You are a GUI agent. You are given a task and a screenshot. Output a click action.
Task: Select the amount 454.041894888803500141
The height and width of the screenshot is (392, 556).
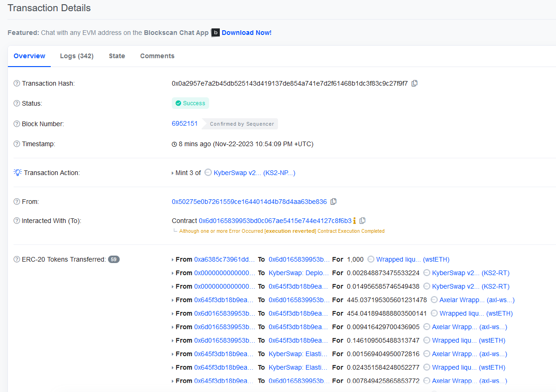387,313
